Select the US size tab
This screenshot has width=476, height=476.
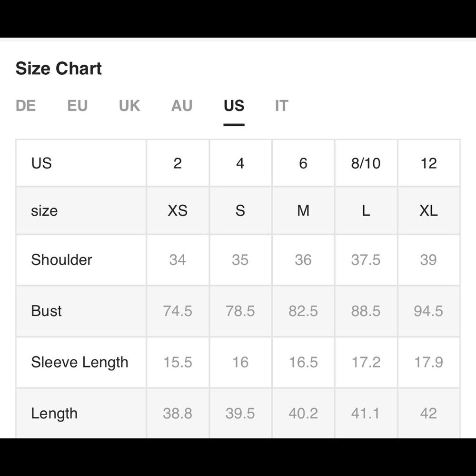pos(234,106)
